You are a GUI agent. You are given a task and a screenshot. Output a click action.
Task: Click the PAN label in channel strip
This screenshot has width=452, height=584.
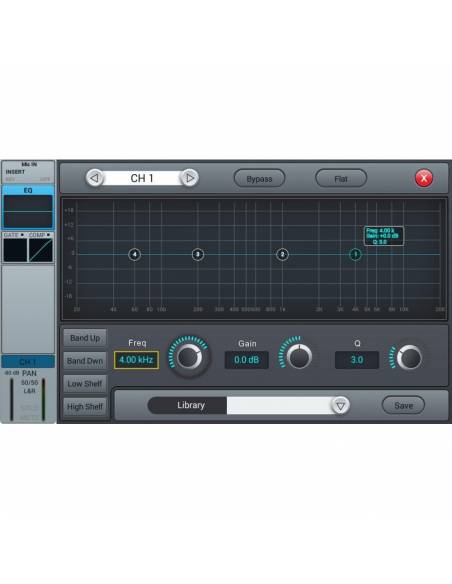29,373
